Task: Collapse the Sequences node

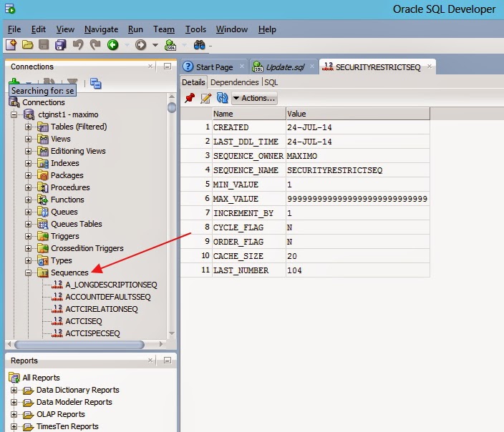Action: 29,273
